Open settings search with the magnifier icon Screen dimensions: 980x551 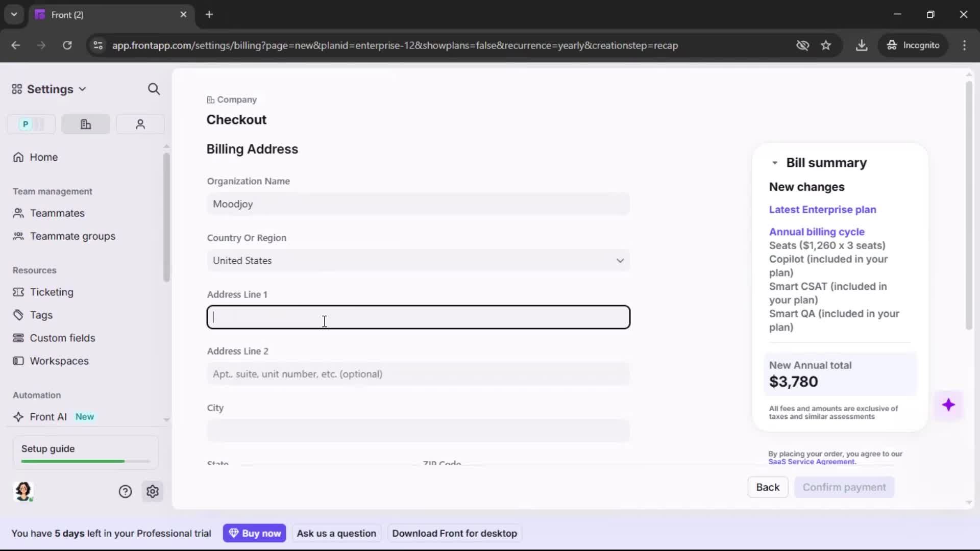pos(154,89)
